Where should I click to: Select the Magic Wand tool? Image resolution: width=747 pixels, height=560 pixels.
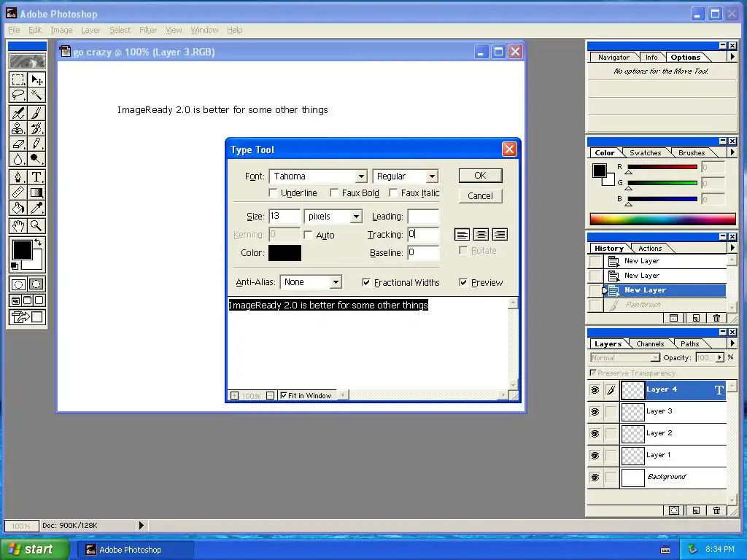36,95
